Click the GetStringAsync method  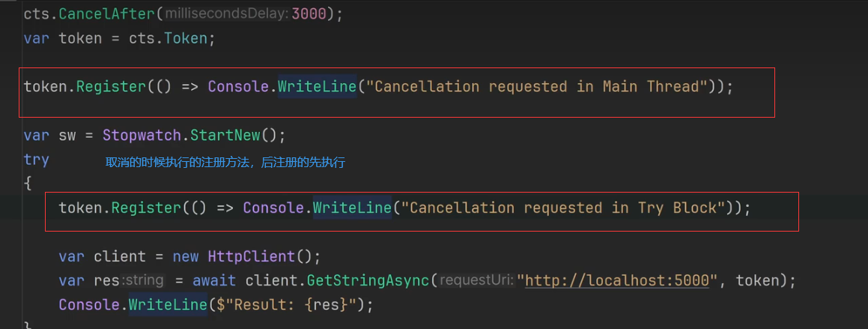(x=368, y=281)
